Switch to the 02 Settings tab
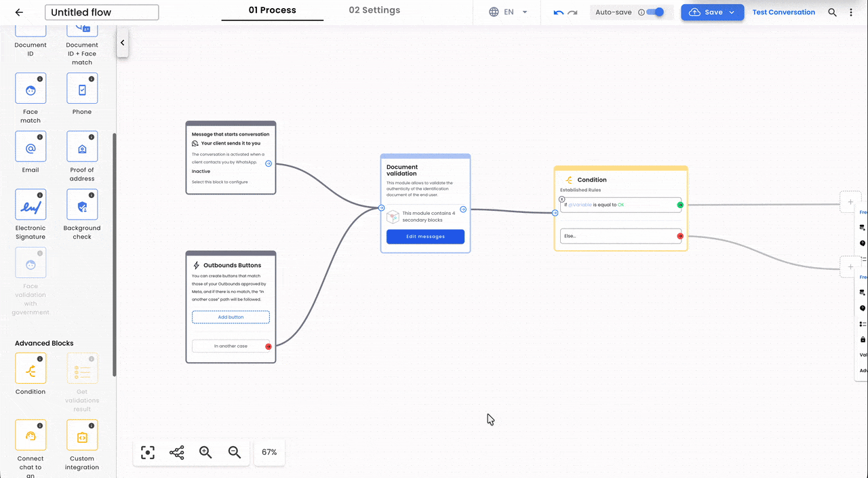Viewport: 868px width, 478px height. pyautogui.click(x=374, y=11)
